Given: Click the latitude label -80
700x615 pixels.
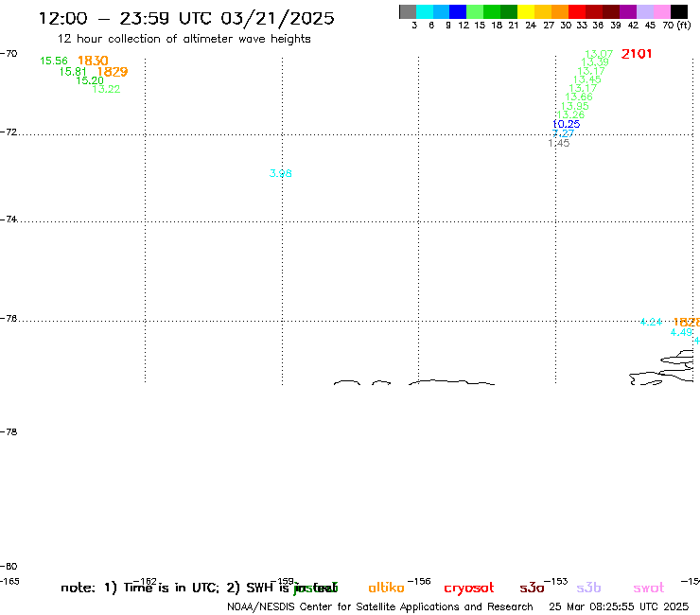Looking at the screenshot, I should [9, 567].
